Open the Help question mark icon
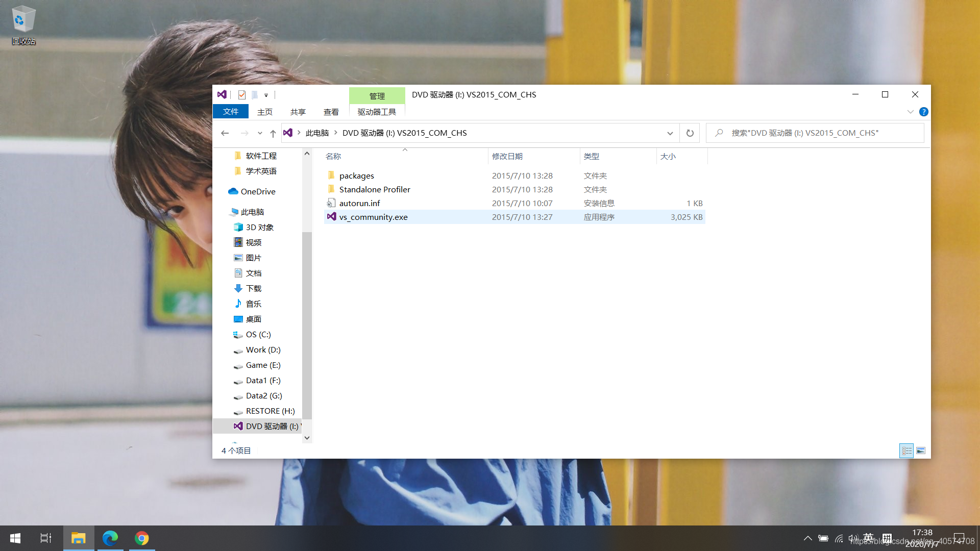The height and width of the screenshot is (551, 980). click(x=923, y=112)
